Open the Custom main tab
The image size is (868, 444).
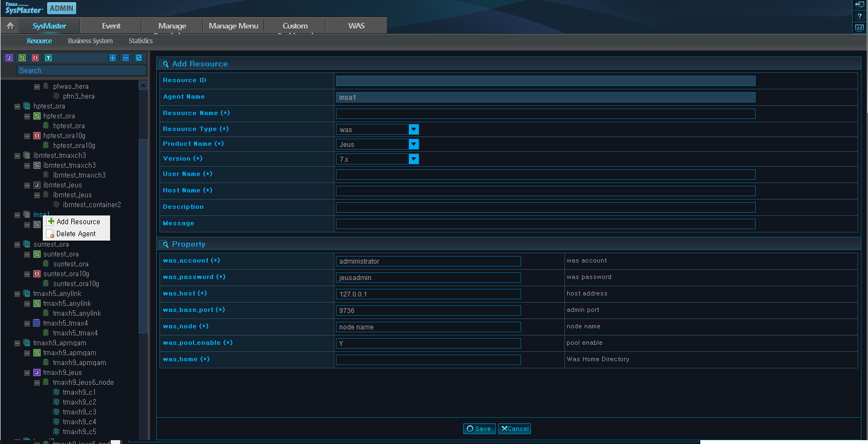coord(295,26)
